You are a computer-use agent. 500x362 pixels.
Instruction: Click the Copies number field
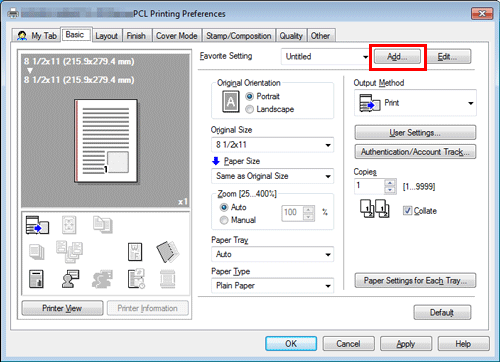[x=369, y=186]
